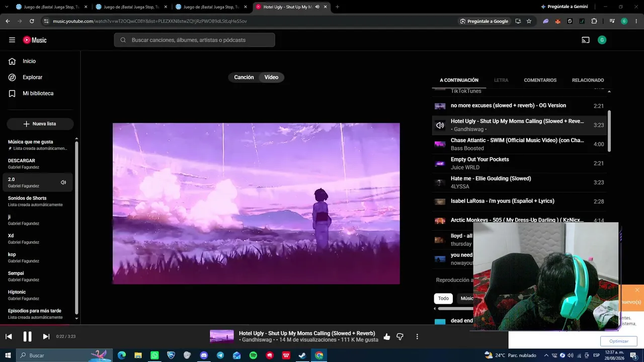Screen dimensions: 644x362
Task: Open the YouTube Music guide hamburger menu
Action: pyautogui.click(x=12, y=40)
